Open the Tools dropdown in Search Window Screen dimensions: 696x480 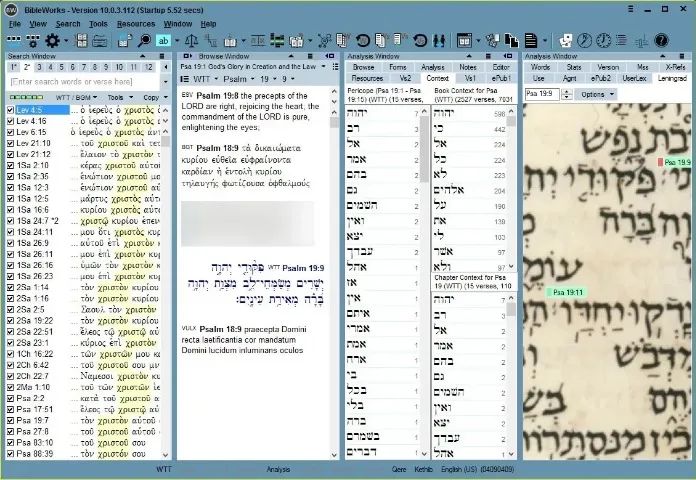pos(120,97)
